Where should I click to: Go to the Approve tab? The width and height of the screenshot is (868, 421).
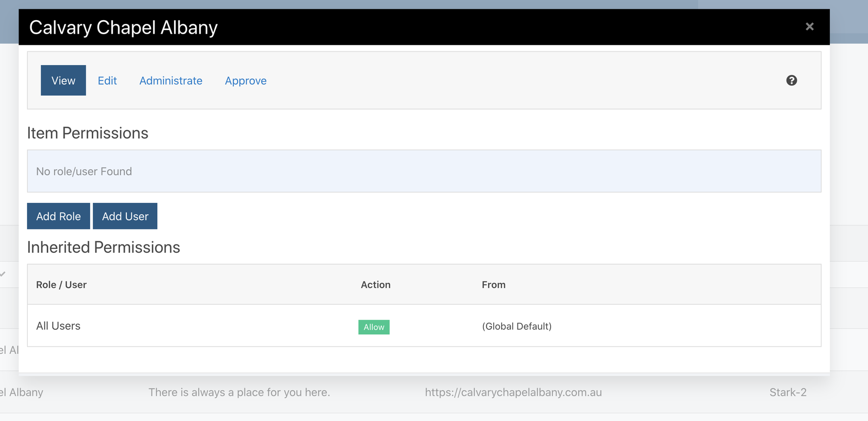click(246, 81)
